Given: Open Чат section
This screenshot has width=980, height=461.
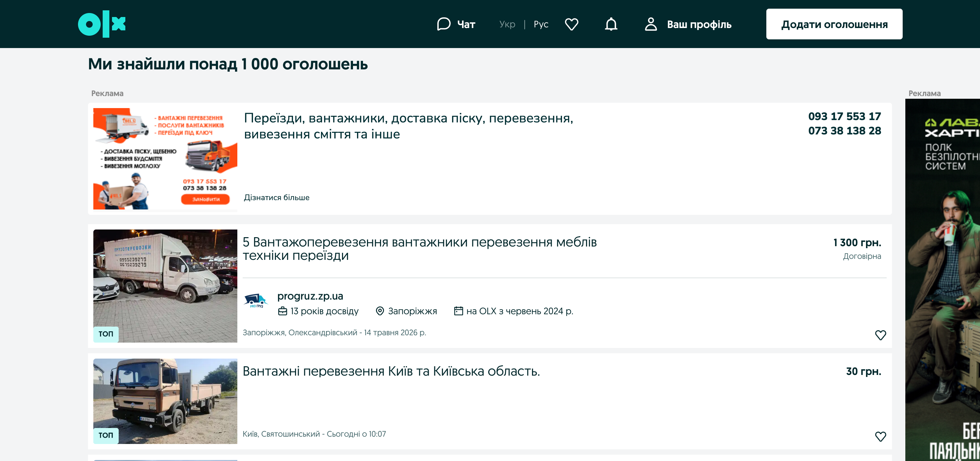Looking at the screenshot, I should [x=466, y=24].
